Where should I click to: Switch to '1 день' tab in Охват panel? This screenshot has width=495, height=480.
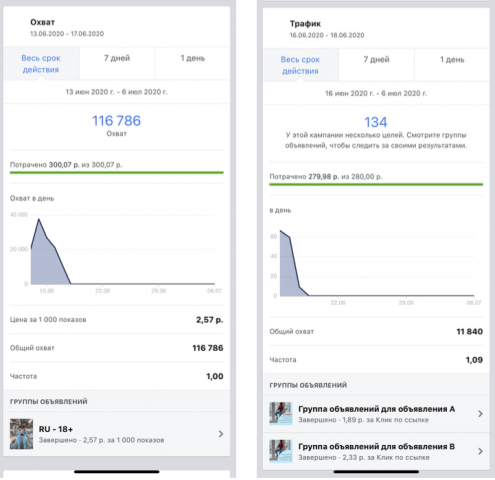[193, 63]
